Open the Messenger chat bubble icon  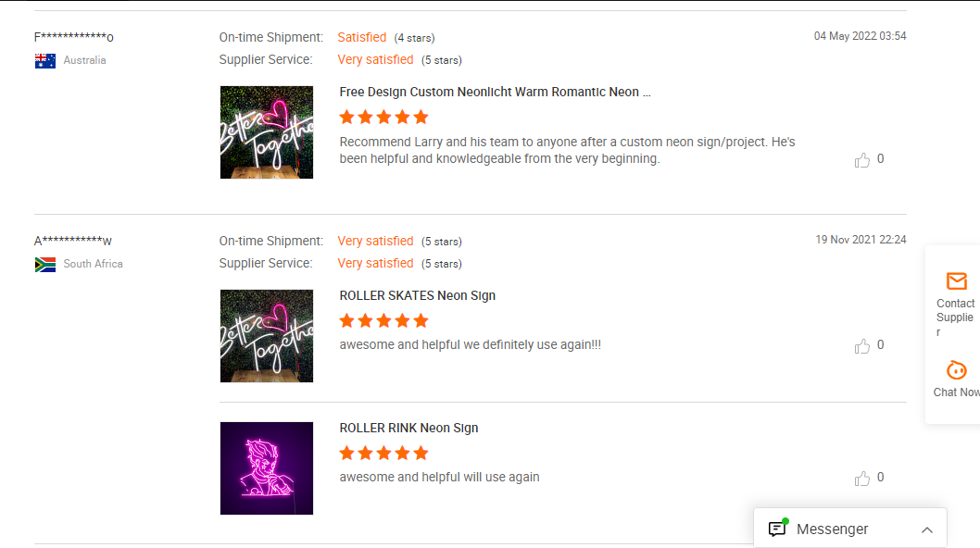coord(777,528)
